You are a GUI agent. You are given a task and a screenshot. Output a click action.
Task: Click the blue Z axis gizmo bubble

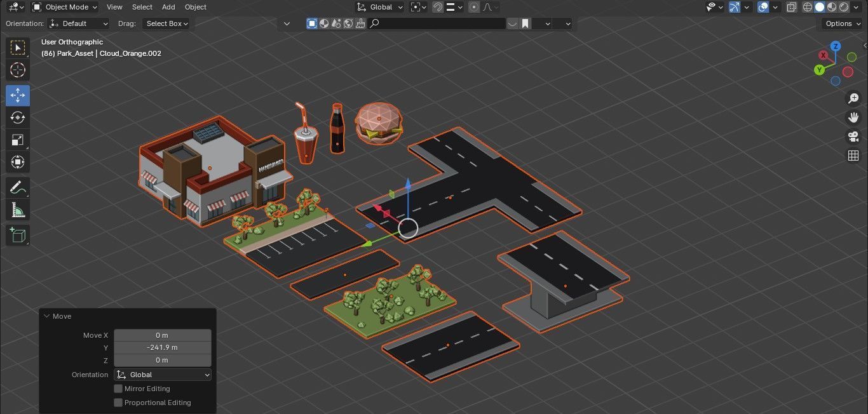pos(836,46)
